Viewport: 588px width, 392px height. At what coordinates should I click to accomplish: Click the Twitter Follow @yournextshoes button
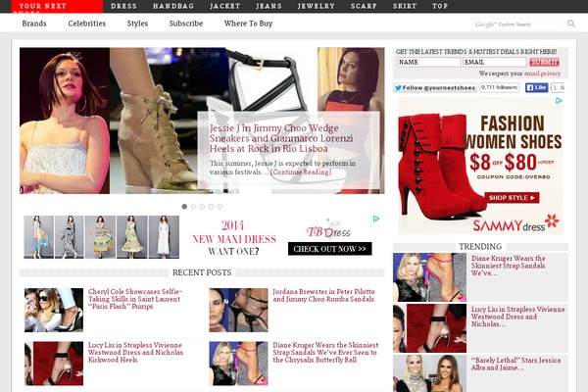click(435, 88)
